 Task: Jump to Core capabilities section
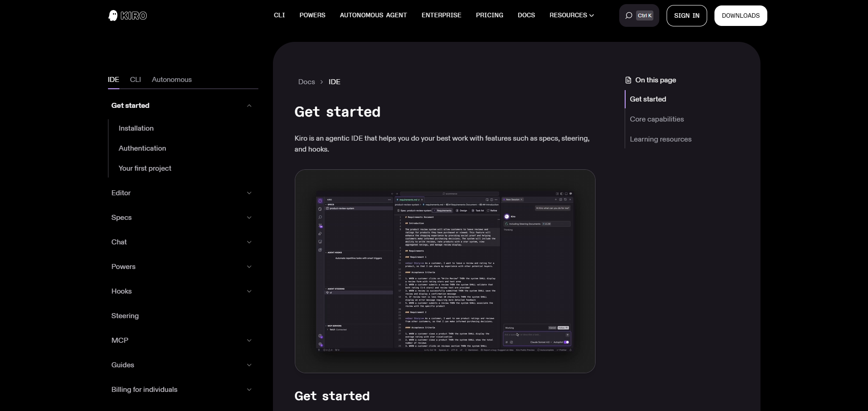(657, 119)
